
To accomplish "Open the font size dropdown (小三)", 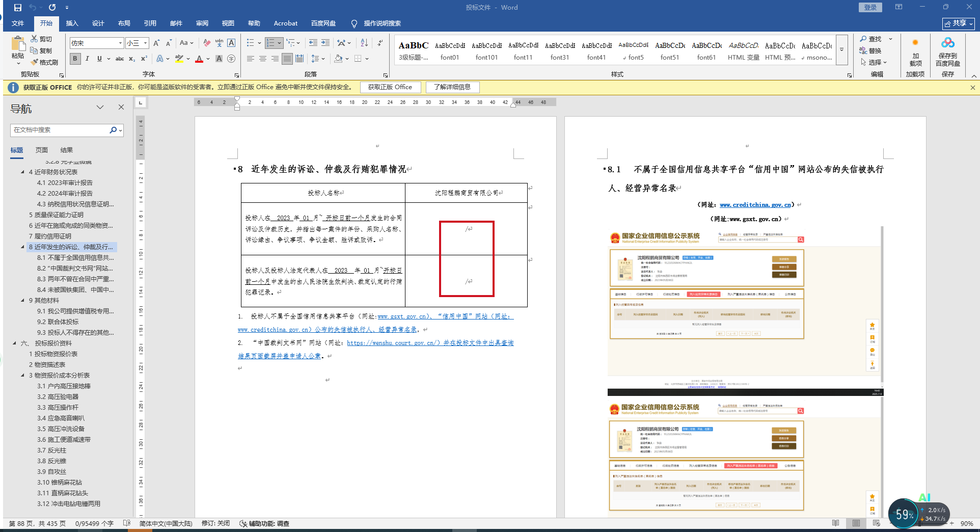I will [145, 43].
